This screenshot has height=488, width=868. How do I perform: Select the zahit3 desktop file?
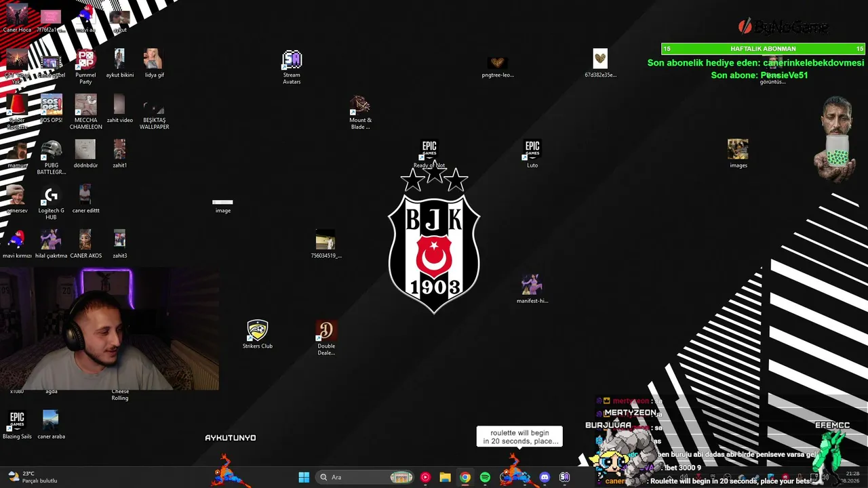[x=120, y=245]
